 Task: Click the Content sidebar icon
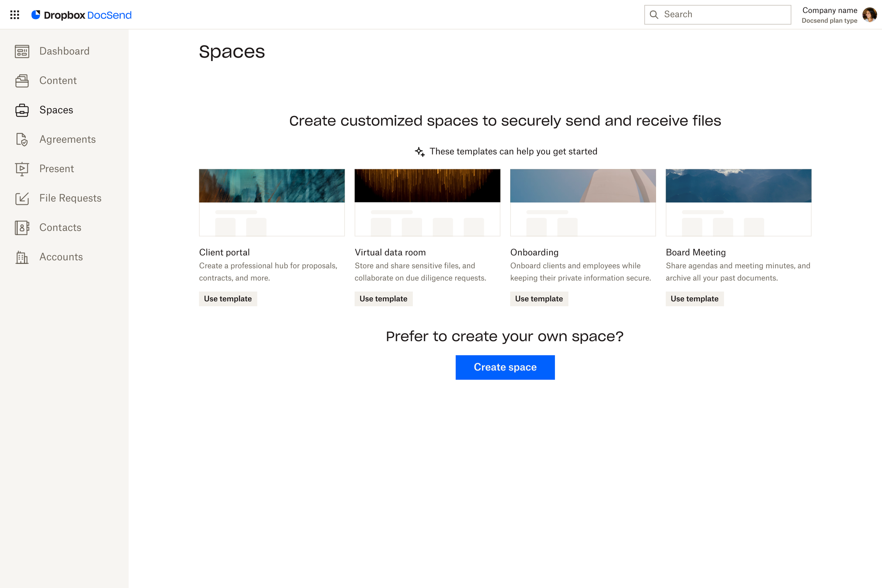22,81
